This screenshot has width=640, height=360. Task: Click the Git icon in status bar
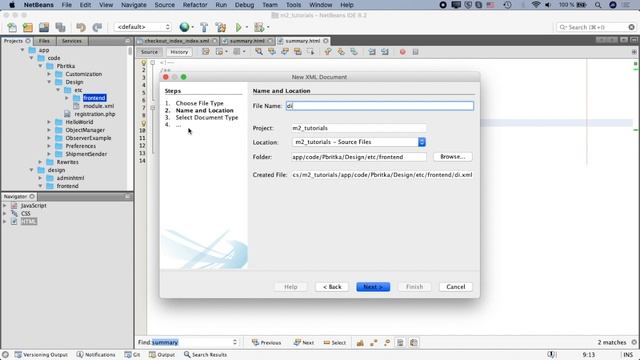coord(132,355)
